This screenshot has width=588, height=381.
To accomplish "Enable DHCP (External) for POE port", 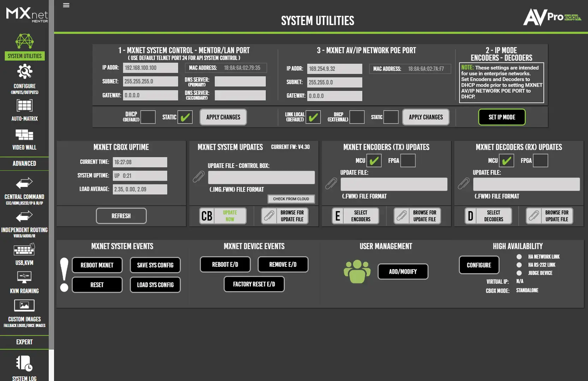I will coord(357,117).
